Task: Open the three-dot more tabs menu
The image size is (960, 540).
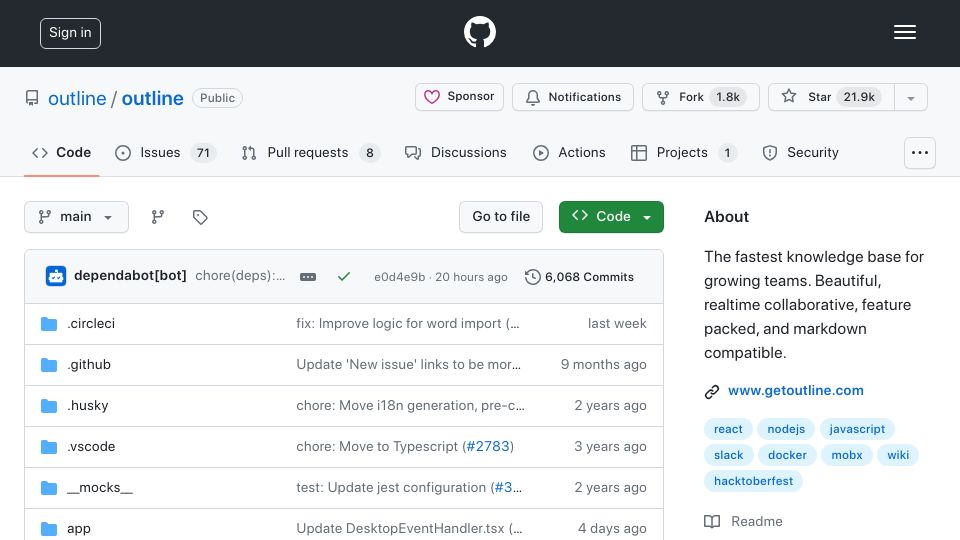Action: [x=920, y=152]
